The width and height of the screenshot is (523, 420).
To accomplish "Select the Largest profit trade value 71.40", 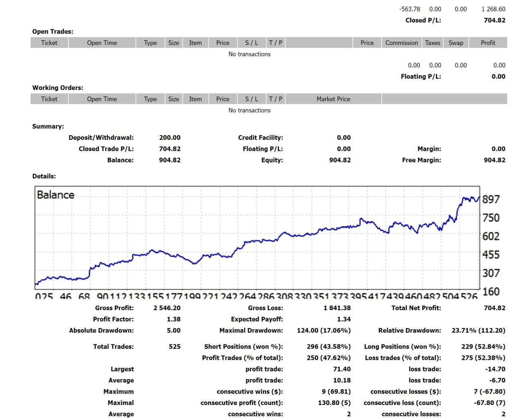I will coord(342,369).
